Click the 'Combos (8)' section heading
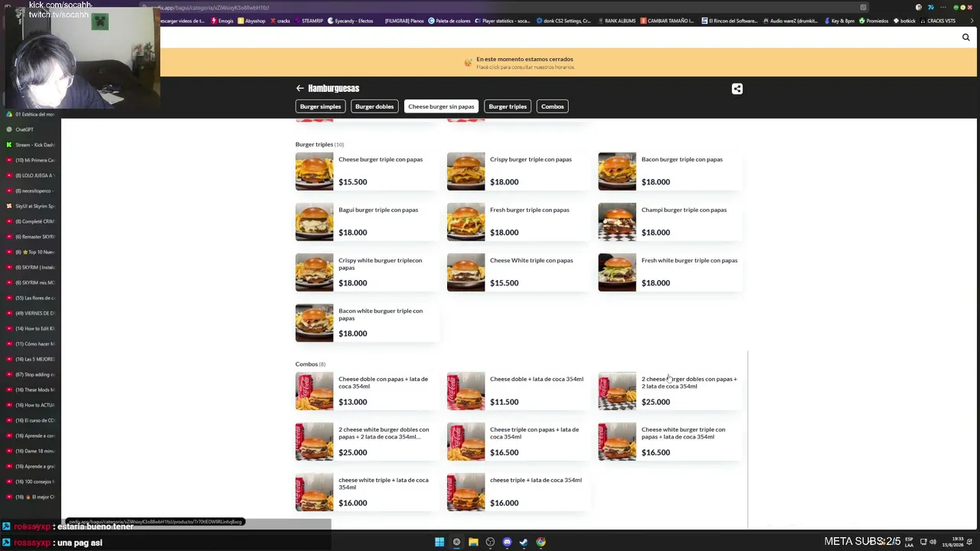Viewport: 980px width, 551px height. click(310, 364)
